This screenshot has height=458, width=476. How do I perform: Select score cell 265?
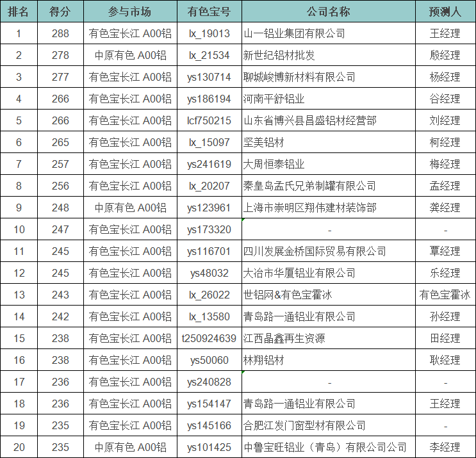pos(60,142)
